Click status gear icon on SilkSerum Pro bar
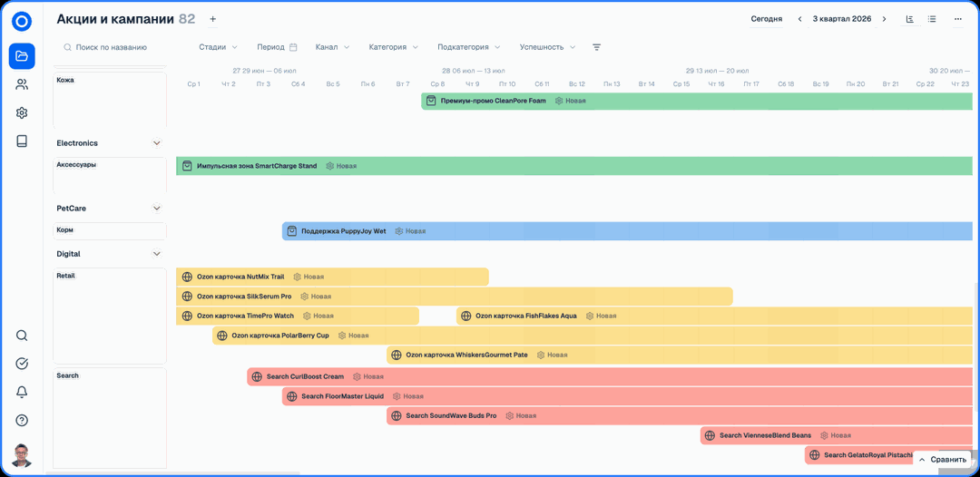 tap(304, 297)
